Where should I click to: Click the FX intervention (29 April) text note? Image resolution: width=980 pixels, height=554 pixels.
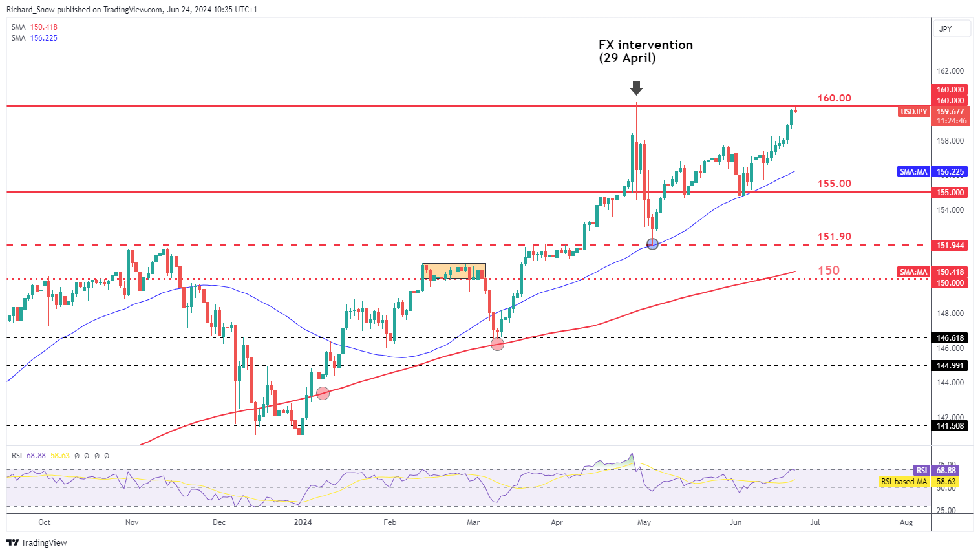point(645,52)
